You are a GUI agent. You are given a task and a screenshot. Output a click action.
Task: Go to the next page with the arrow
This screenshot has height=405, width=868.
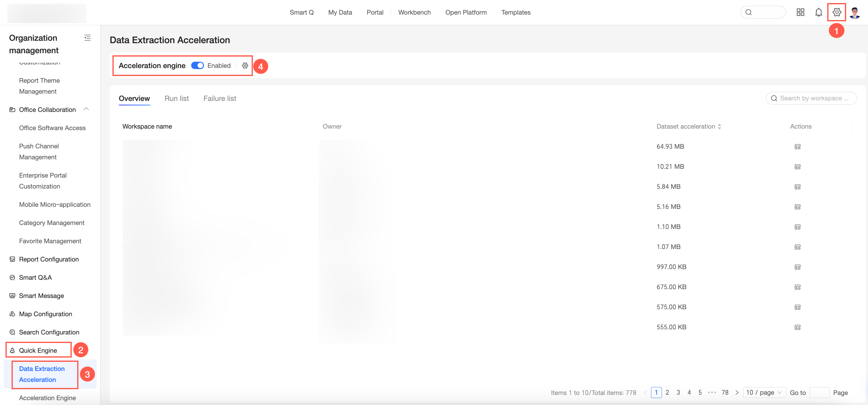point(737,393)
